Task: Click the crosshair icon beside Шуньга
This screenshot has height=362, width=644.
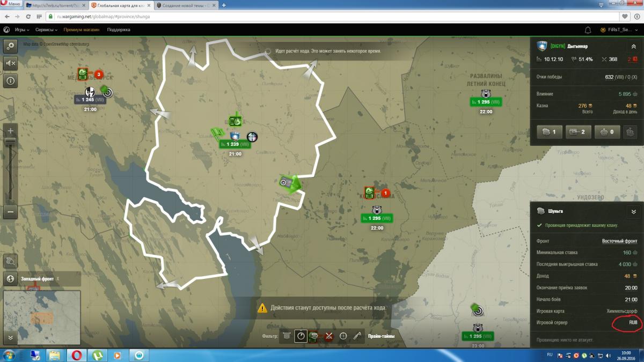Action: (252, 136)
